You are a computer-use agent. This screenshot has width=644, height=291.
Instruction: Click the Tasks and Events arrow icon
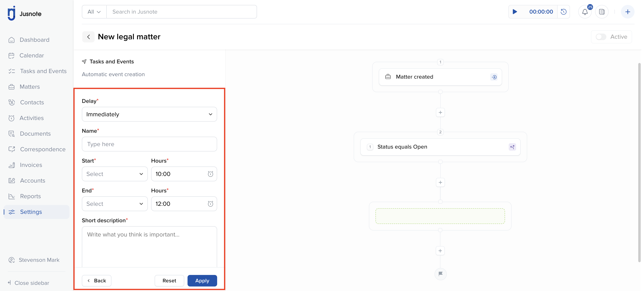tap(84, 62)
